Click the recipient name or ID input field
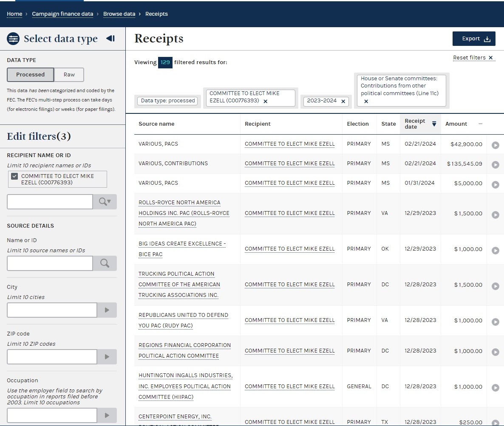This screenshot has width=504, height=426. pos(50,202)
